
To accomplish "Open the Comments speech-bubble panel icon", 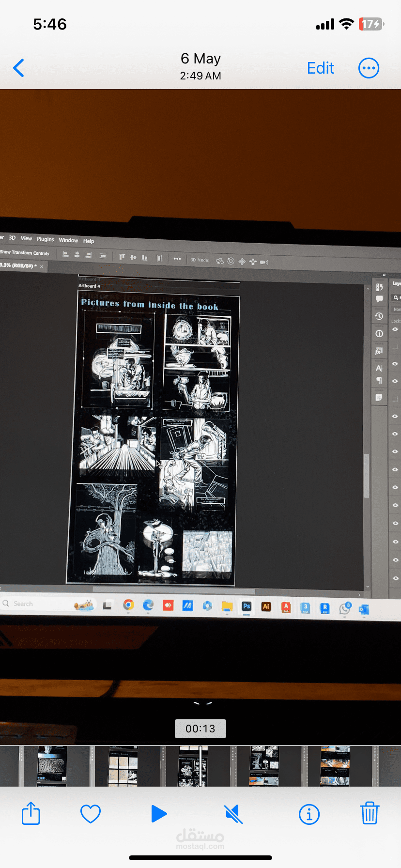I will (x=379, y=299).
